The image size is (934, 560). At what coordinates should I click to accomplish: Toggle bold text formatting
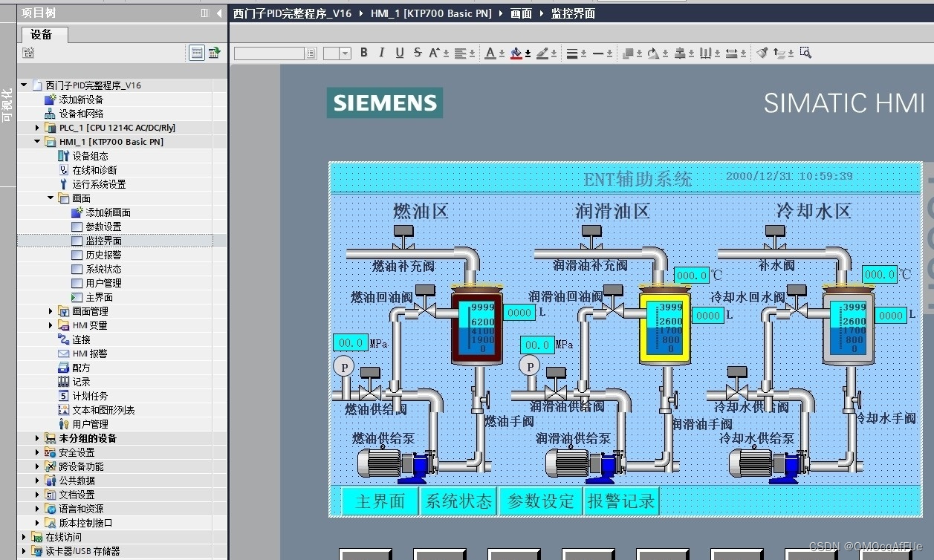tap(364, 53)
